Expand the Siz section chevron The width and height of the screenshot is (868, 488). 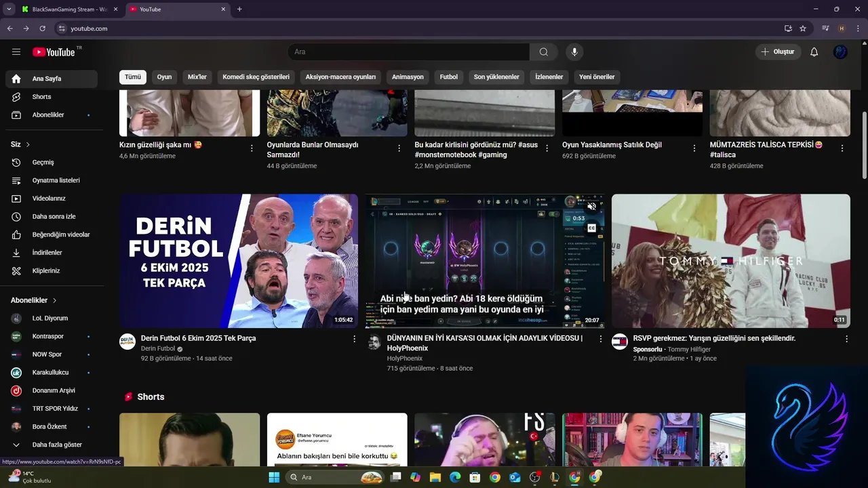point(28,144)
